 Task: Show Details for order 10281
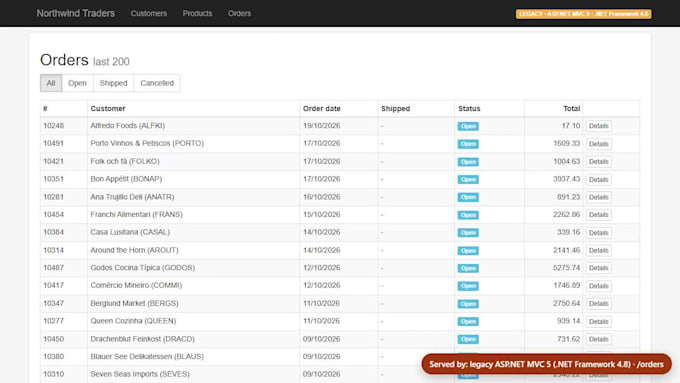pos(598,197)
